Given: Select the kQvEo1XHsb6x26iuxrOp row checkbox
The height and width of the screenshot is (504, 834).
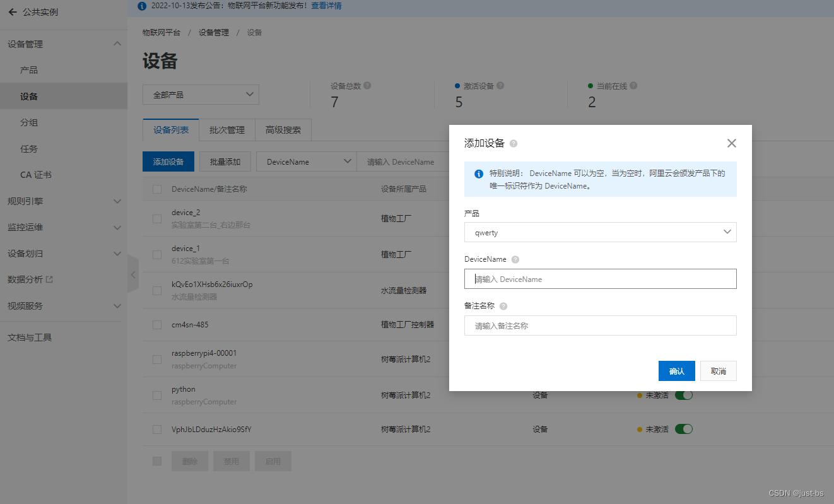Looking at the screenshot, I should pos(157,291).
